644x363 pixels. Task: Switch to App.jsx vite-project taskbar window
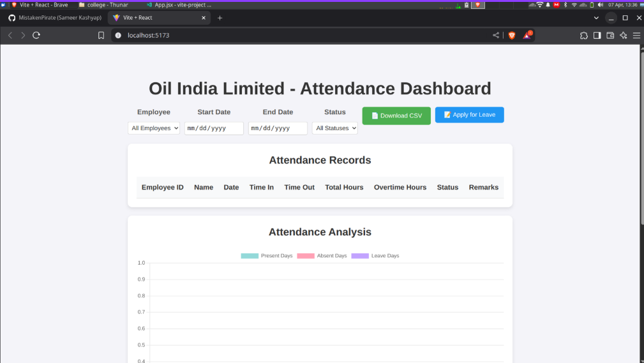179,5
